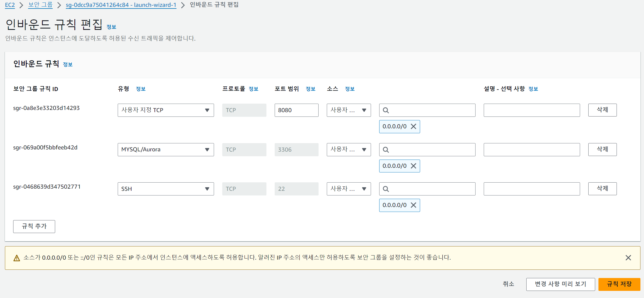Click orange 규칙 저장 button
Image resolution: width=644 pixels, height=298 pixels.
[x=619, y=284]
